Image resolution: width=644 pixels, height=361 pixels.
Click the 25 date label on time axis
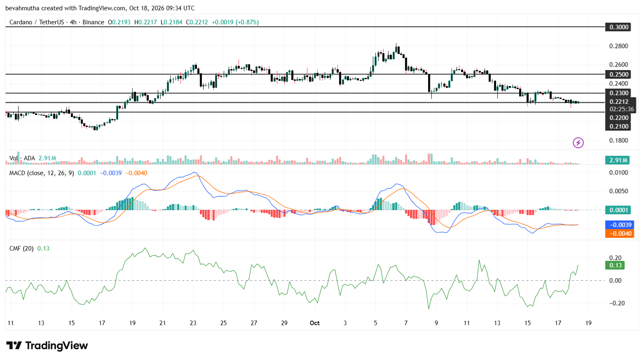(223, 323)
